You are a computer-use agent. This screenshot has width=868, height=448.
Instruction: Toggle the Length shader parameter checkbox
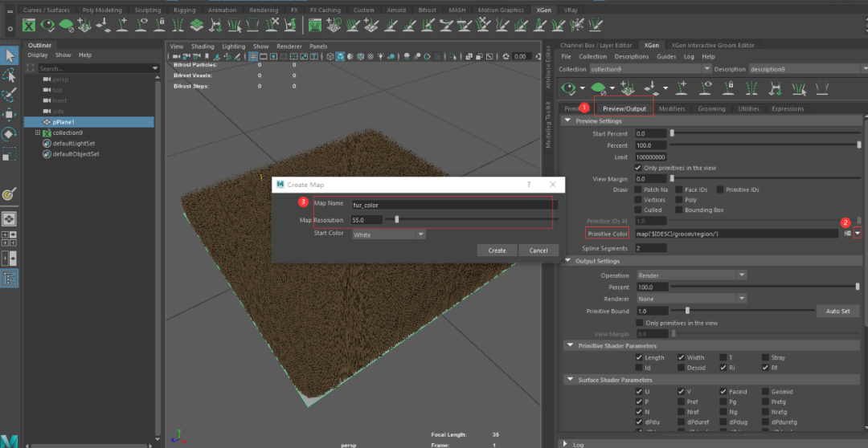point(639,357)
